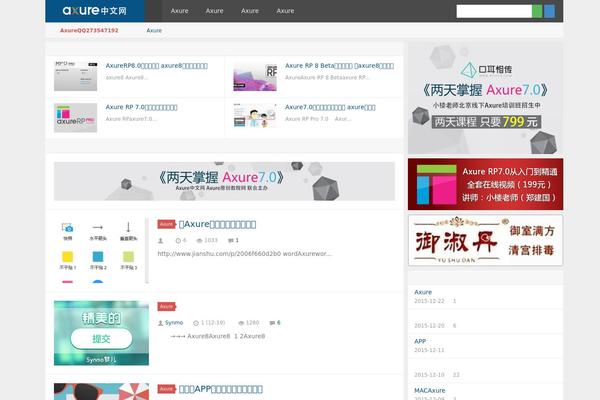Open the wide center 两天掌握 Axure7.0 banner
600x400 pixels.
tap(224, 181)
